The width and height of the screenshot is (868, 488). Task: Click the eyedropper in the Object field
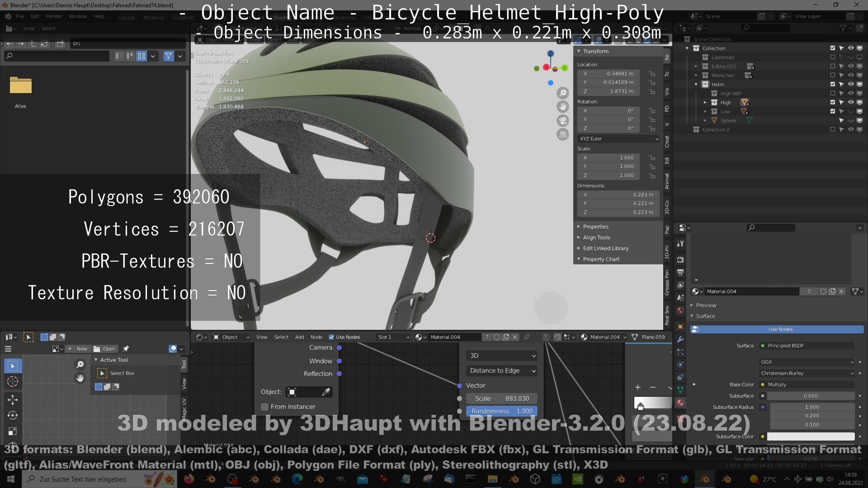[x=325, y=392]
